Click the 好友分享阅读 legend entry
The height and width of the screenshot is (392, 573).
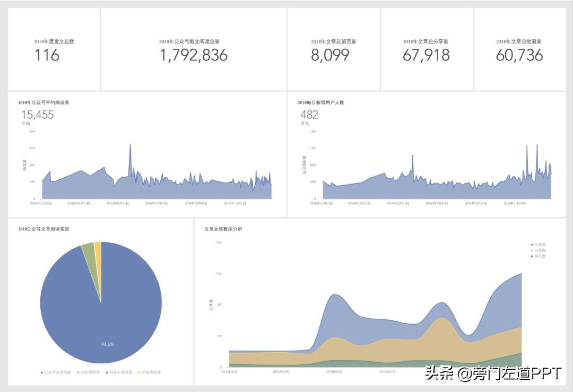tap(119, 372)
